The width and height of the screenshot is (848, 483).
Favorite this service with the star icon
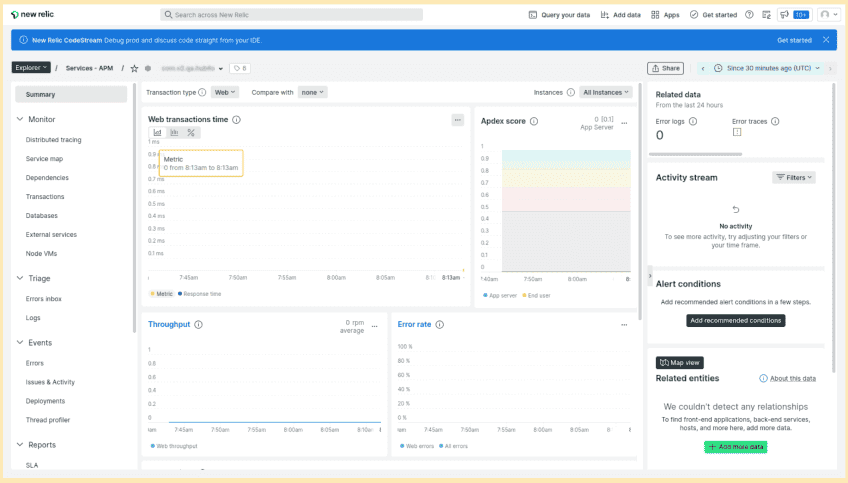134,68
